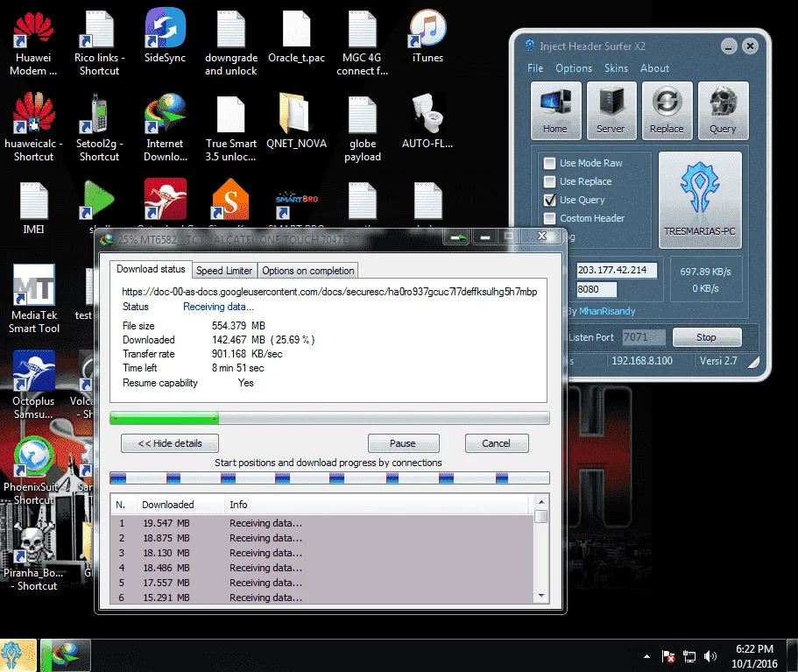The image size is (798, 672).
Task: Open the Query section in Inject Header Surfer
Action: point(723,110)
